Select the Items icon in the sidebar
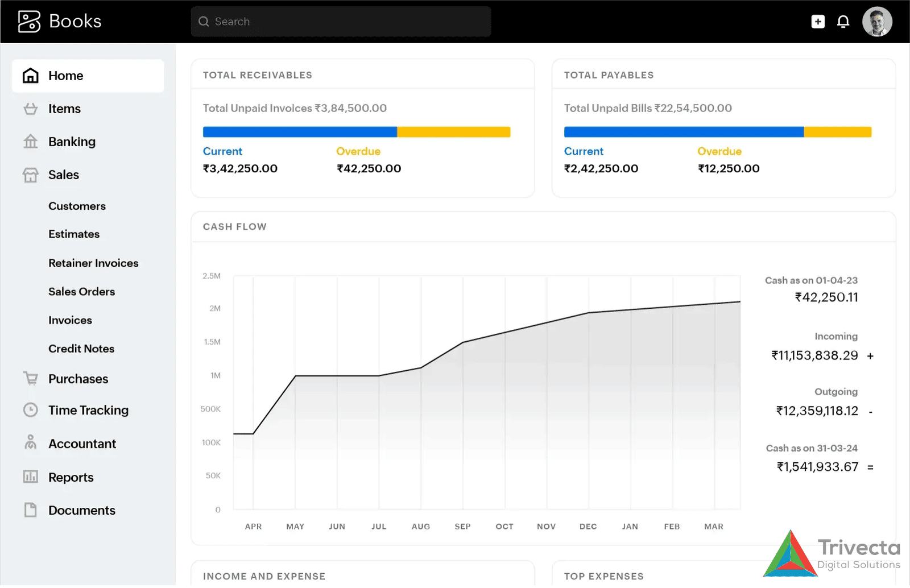 coord(31,109)
